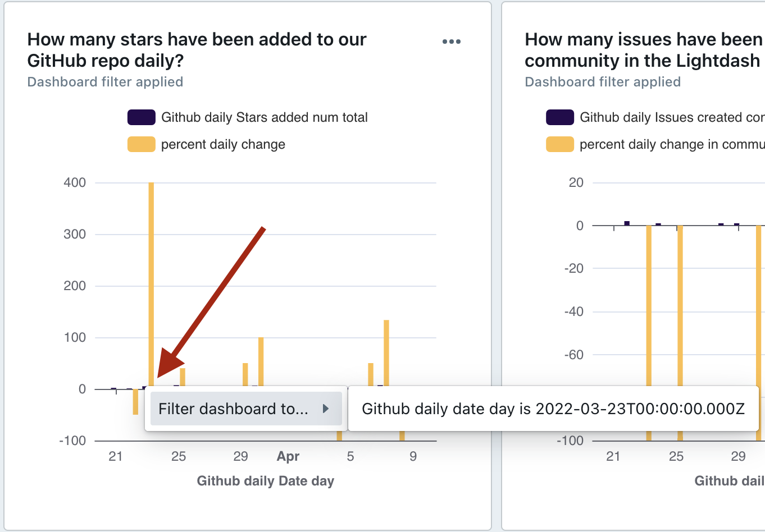
Task: Click yellow swatch beside percent daily change
Action: click(x=141, y=144)
